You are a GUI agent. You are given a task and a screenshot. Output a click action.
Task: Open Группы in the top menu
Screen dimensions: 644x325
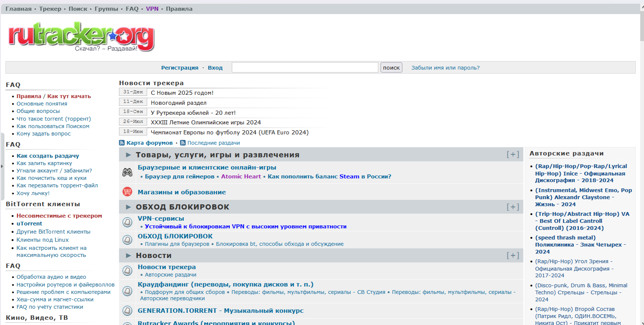(x=107, y=9)
